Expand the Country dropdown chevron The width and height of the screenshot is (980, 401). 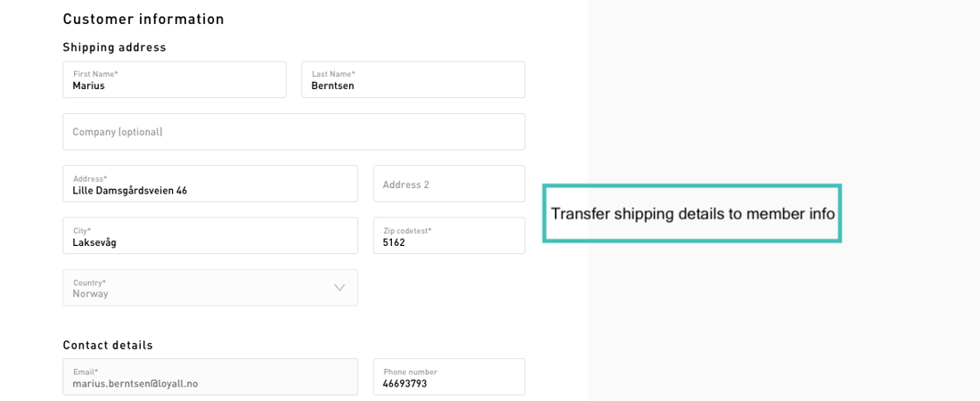click(339, 288)
